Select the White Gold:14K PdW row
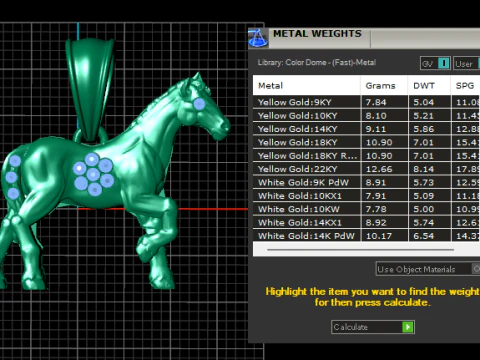 (x=366, y=235)
